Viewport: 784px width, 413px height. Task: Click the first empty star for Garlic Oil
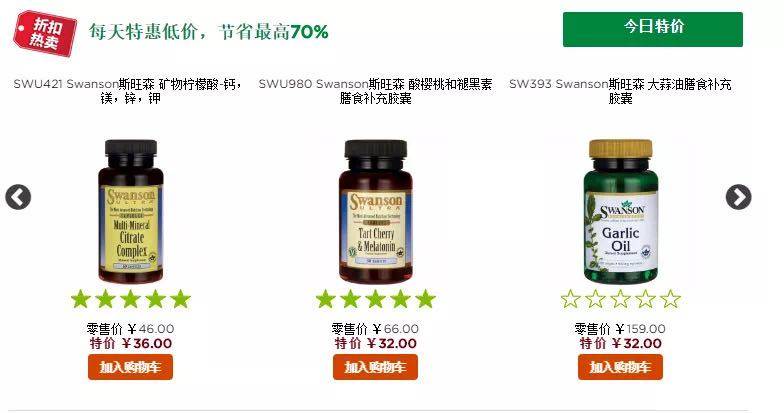click(x=570, y=299)
